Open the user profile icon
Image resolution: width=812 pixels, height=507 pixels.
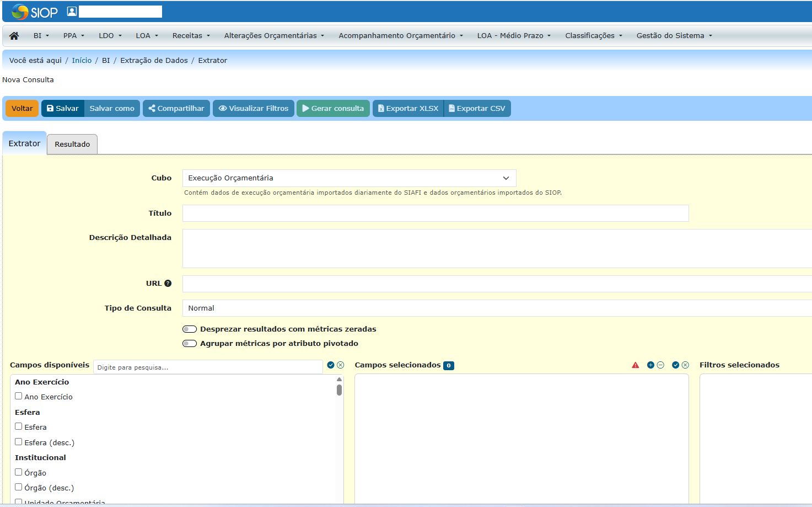72,11
